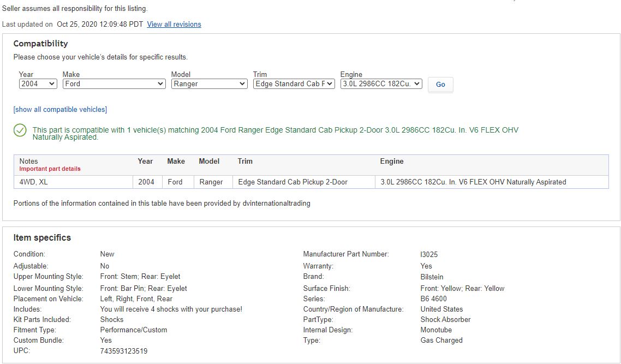
Task: Open the Model dropdown set to Ranger
Action: tap(209, 84)
